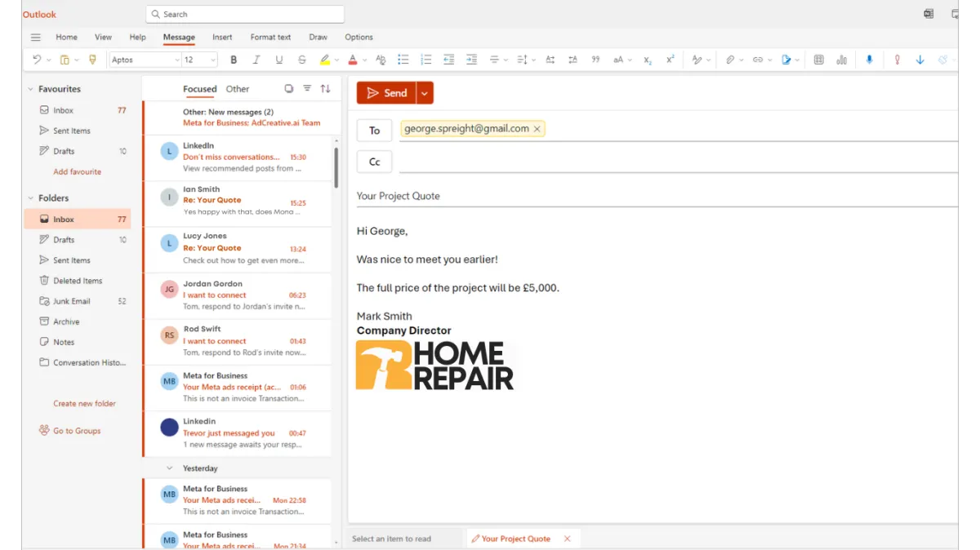The height and width of the screenshot is (550, 980).
Task: Click Create new folder link
Action: (x=84, y=403)
